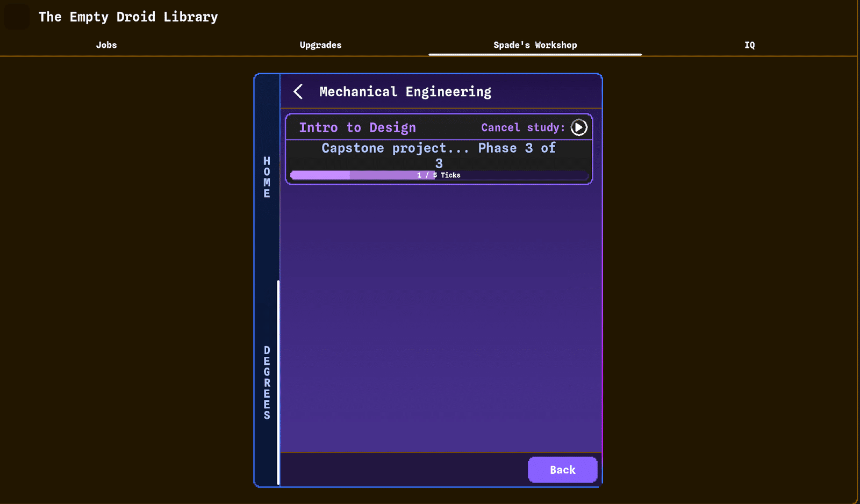Click the Cancel study label
Viewport: 860px width, 504px height.
[x=522, y=127]
